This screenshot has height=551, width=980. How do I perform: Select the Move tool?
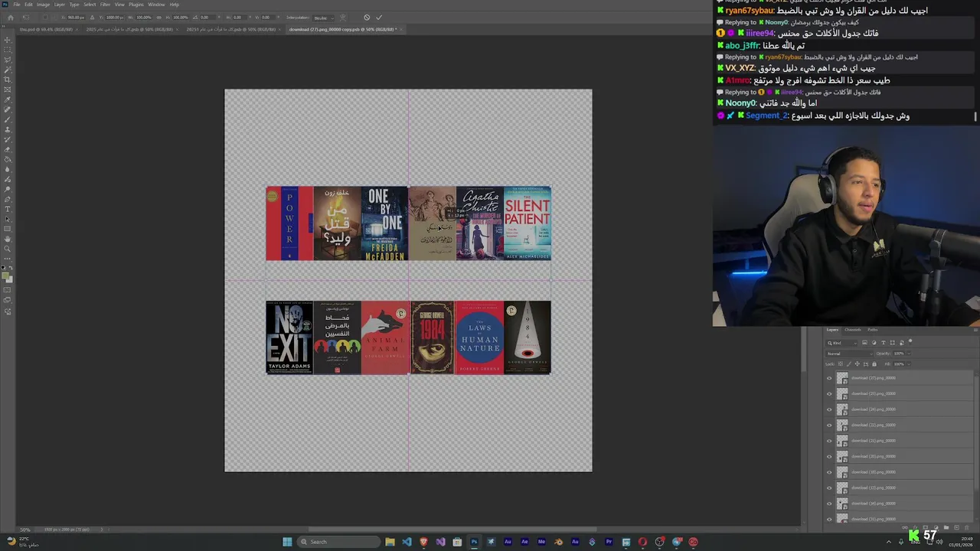(8, 40)
